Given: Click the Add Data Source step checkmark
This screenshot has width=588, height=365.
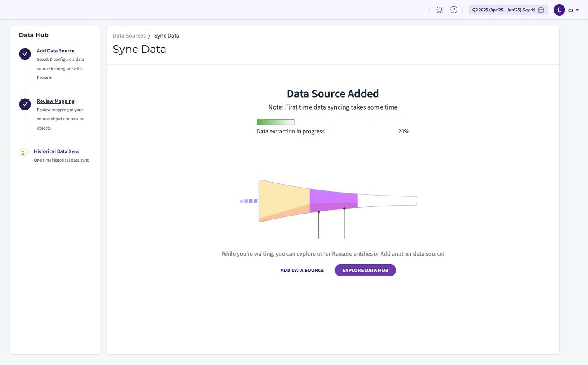Looking at the screenshot, I should 25,54.
